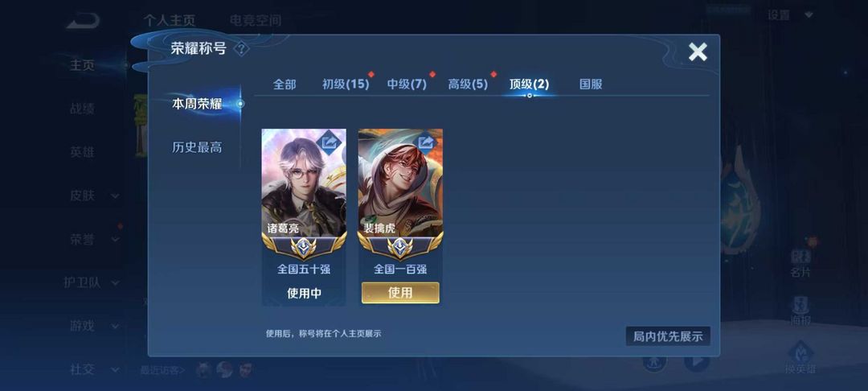Screen dimensions: 868x391
Task: Toggle the 使用中 status on 诸葛亮
Action: point(304,294)
